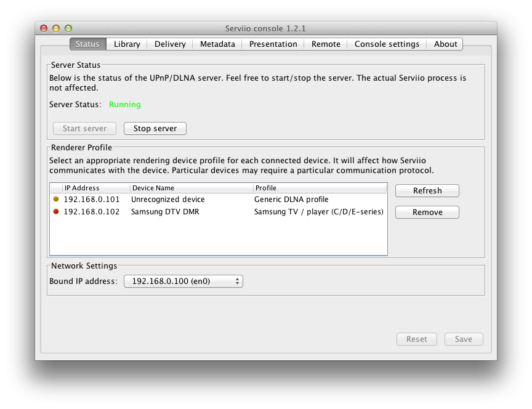Select the Unrecognized device row
The image size is (532, 409).
219,199
